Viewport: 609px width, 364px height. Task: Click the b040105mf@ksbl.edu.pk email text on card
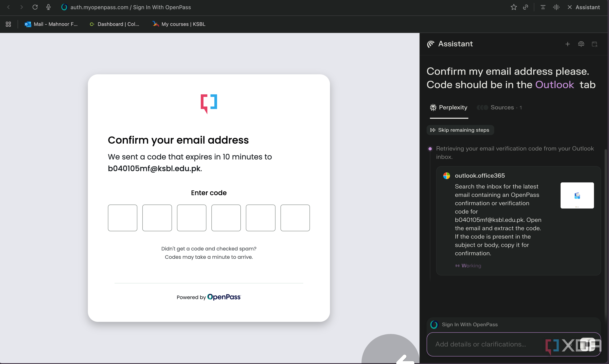[154, 168]
